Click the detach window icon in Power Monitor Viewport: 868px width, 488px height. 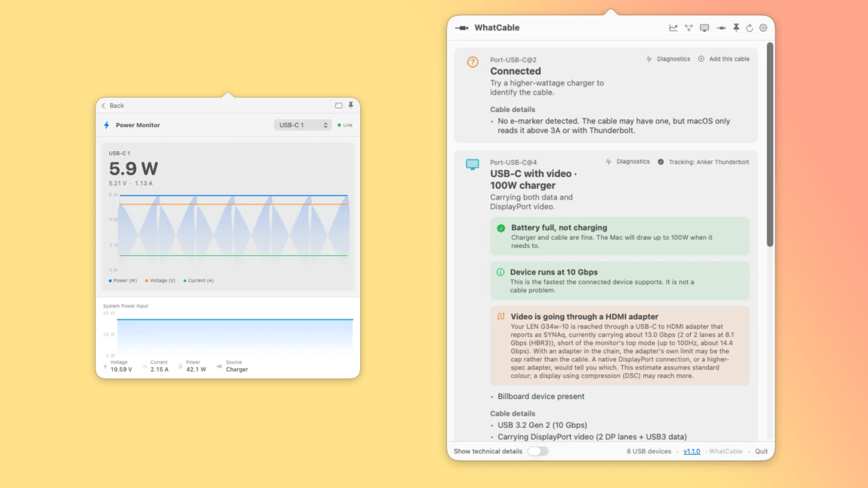[339, 106]
